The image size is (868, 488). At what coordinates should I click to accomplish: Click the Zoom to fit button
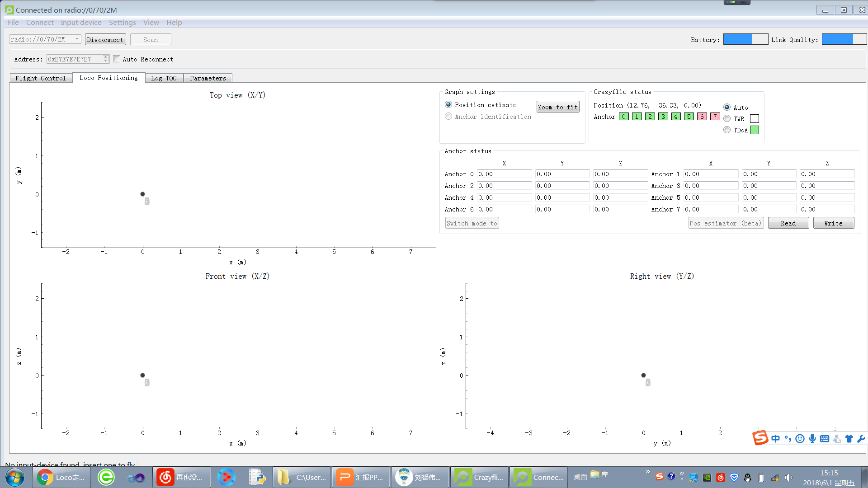557,107
